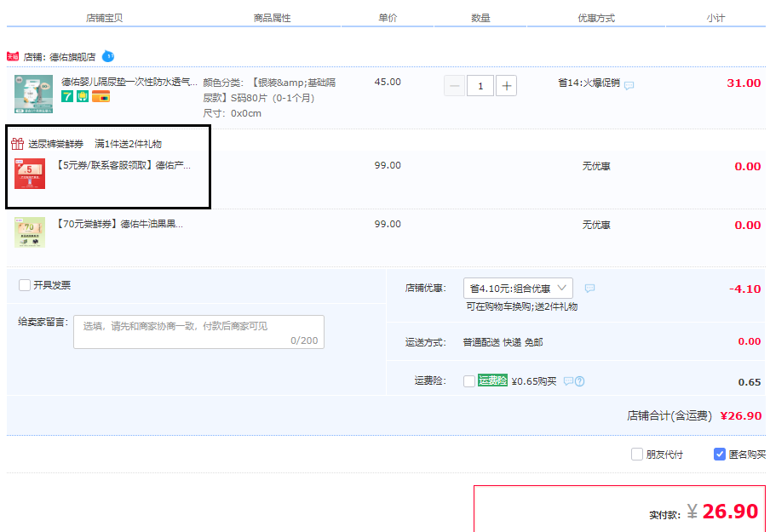This screenshot has height=532, width=770.
Task: Click the green 7-day return badge icon
Action: pos(67,97)
